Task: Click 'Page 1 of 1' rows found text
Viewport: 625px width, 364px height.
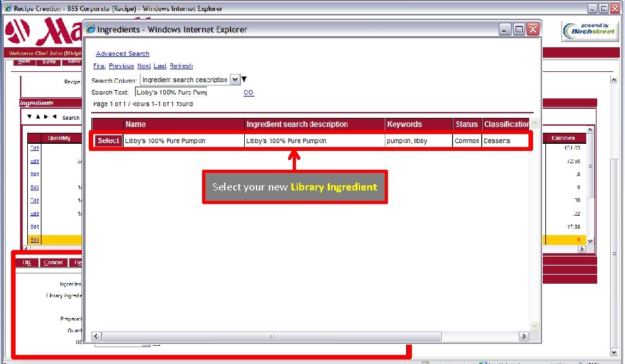Action: tap(142, 104)
